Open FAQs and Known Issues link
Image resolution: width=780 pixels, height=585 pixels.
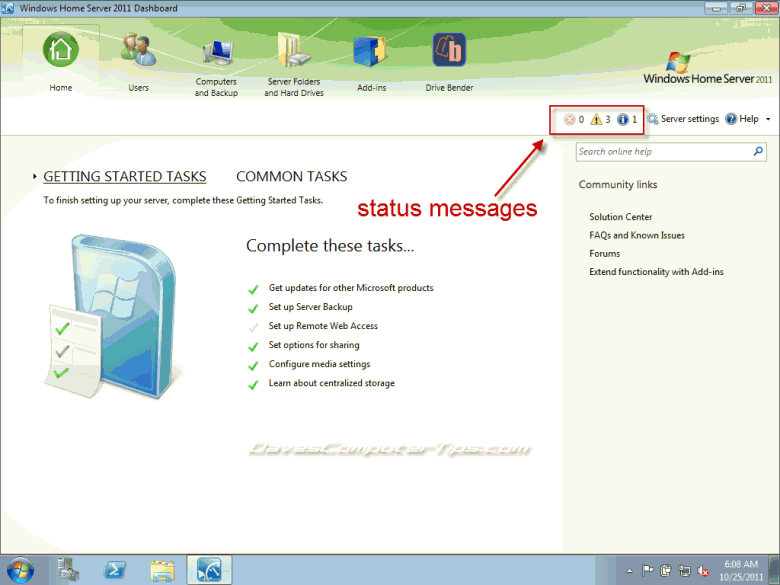[x=637, y=235]
